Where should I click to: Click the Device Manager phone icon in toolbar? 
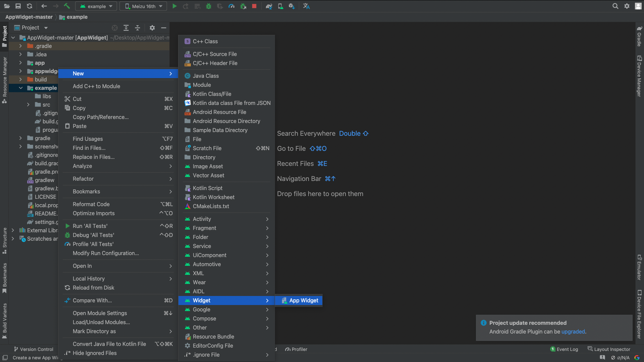tap(280, 6)
